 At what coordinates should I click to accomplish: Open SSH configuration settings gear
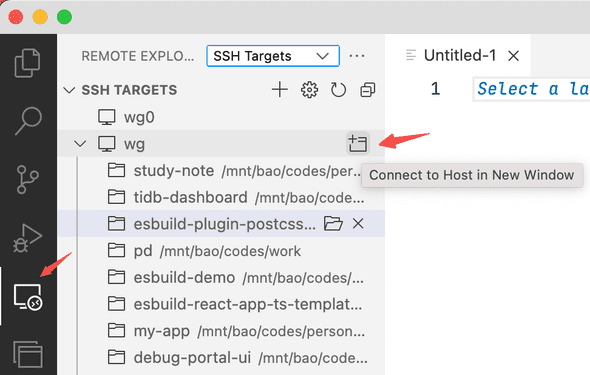(309, 90)
